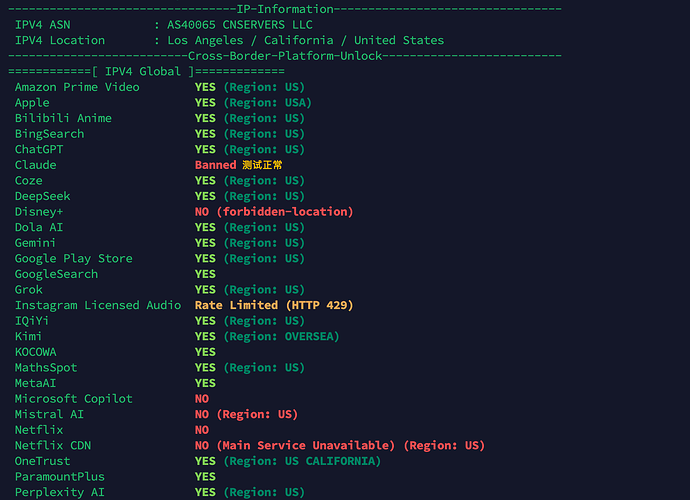The width and height of the screenshot is (690, 500).
Task: Click 'IPV4 Location' label
Action: (60, 40)
